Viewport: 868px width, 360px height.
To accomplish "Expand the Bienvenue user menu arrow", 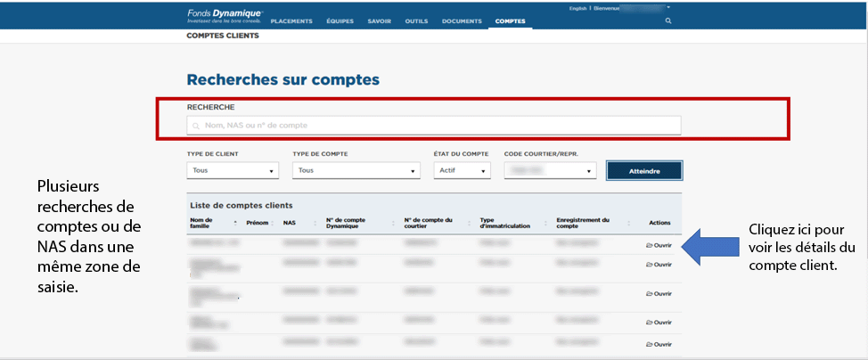I will pyautogui.click(x=668, y=7).
